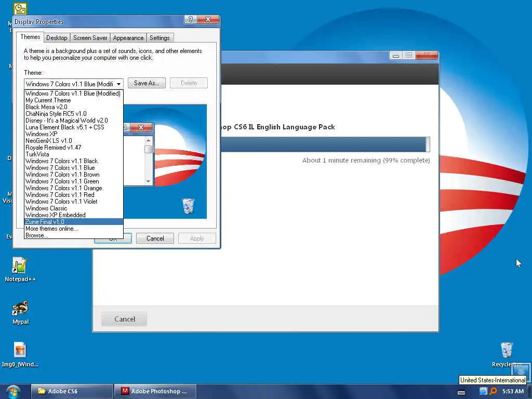The width and height of the screenshot is (532, 399).
Task: Open the Notepad++ desktop shortcut
Action: (20, 270)
